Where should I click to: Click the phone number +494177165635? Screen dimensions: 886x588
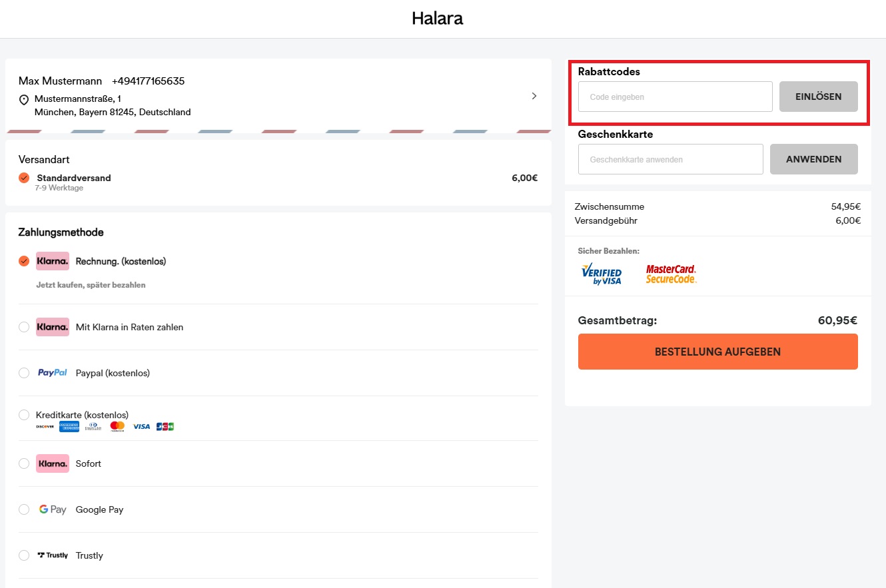(148, 81)
